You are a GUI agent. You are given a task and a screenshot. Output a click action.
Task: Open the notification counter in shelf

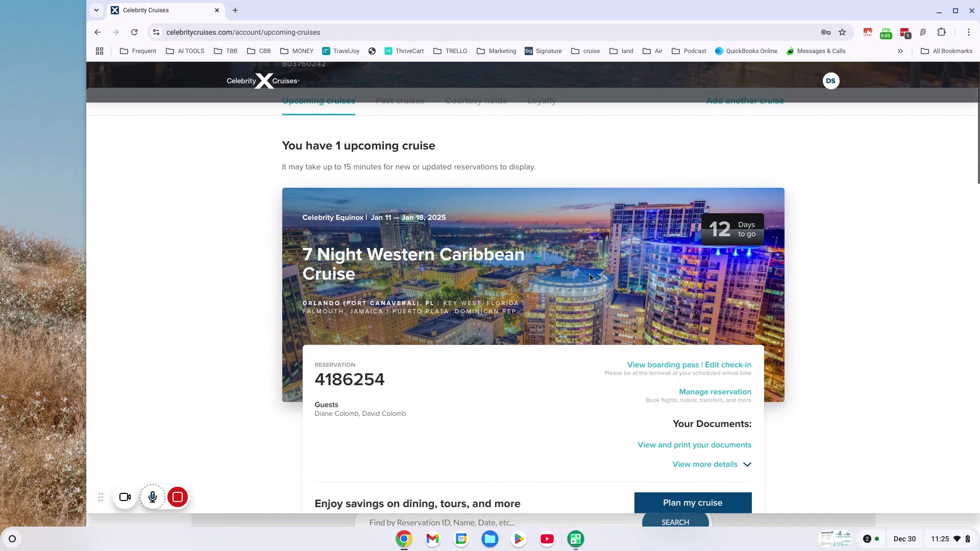click(x=871, y=539)
